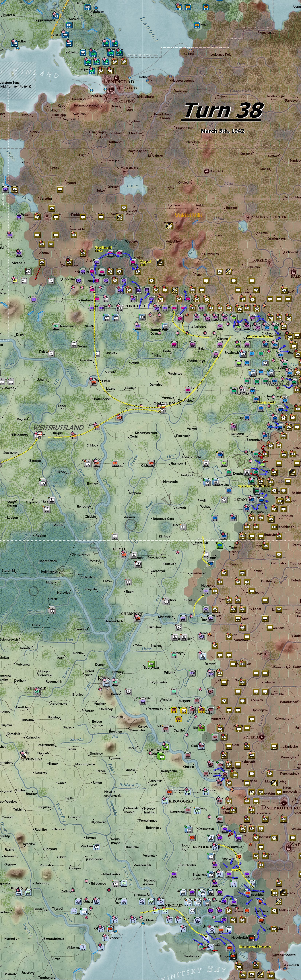Viewport: 301px width, 980px height.
Task: Click the Poltava city factory icon
Action: point(261,737)
